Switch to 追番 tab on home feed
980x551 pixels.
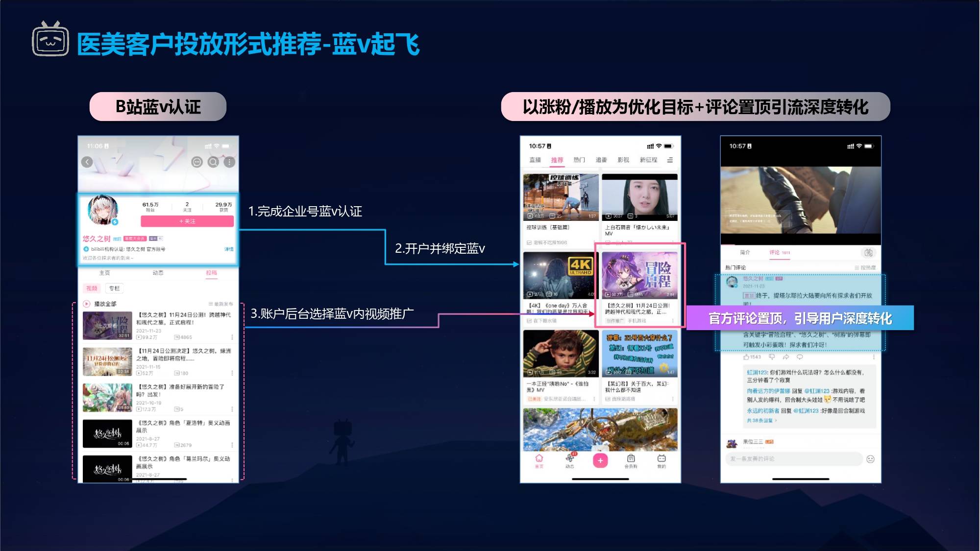pyautogui.click(x=601, y=160)
